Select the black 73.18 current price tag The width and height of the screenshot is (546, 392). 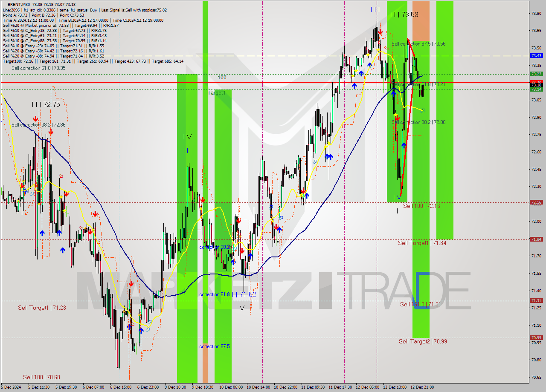click(x=536, y=85)
